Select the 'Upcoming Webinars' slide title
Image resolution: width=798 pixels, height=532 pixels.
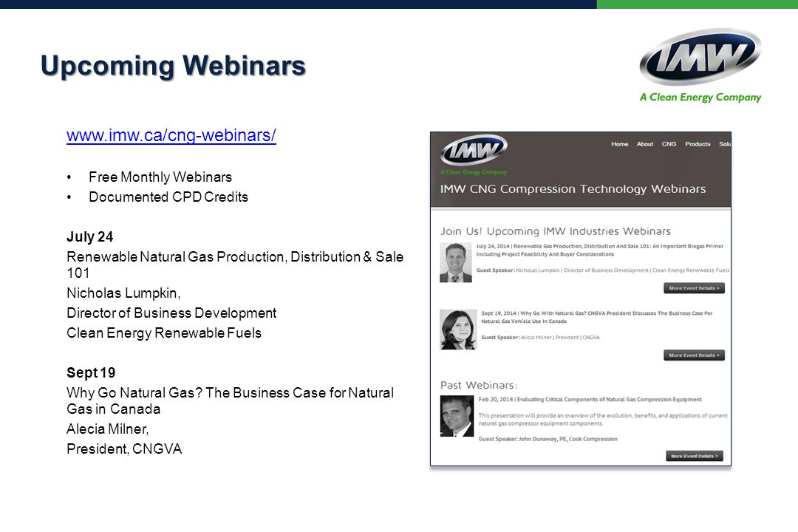click(x=173, y=66)
